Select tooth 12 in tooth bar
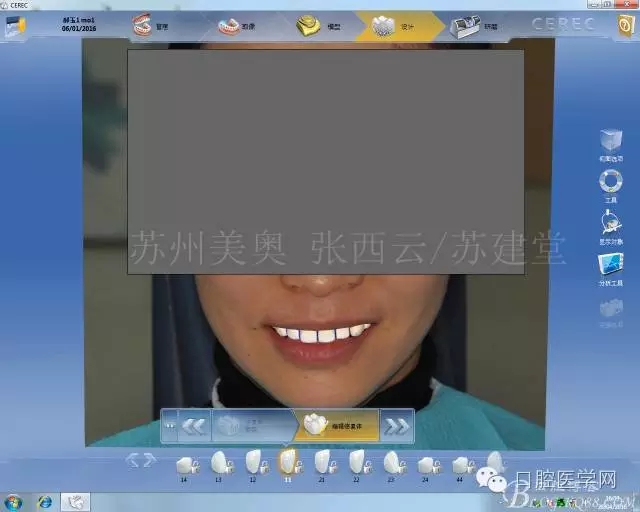The image size is (640, 512). click(255, 463)
